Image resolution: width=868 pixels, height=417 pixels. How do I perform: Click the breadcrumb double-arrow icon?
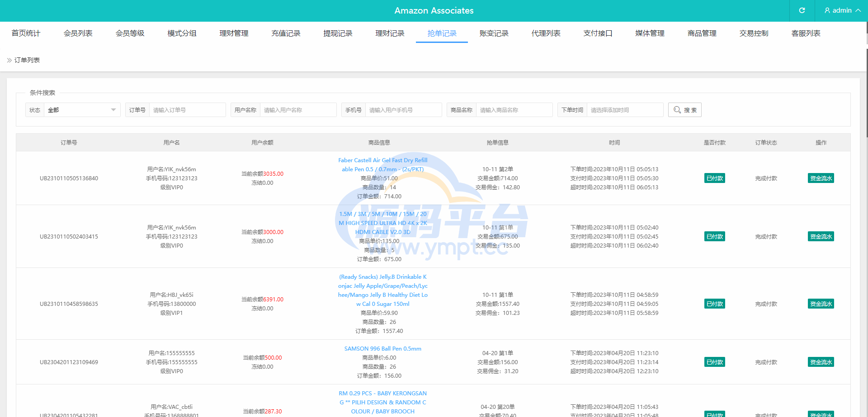(9, 60)
